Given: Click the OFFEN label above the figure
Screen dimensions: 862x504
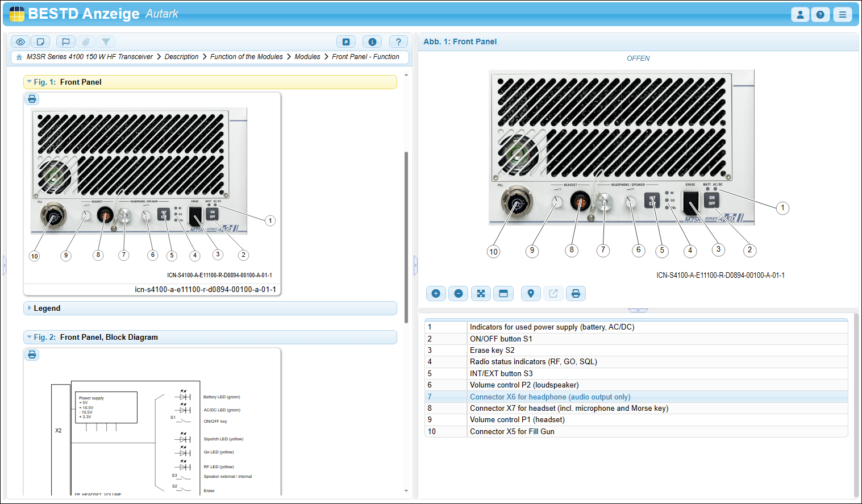Looking at the screenshot, I should 638,59.
